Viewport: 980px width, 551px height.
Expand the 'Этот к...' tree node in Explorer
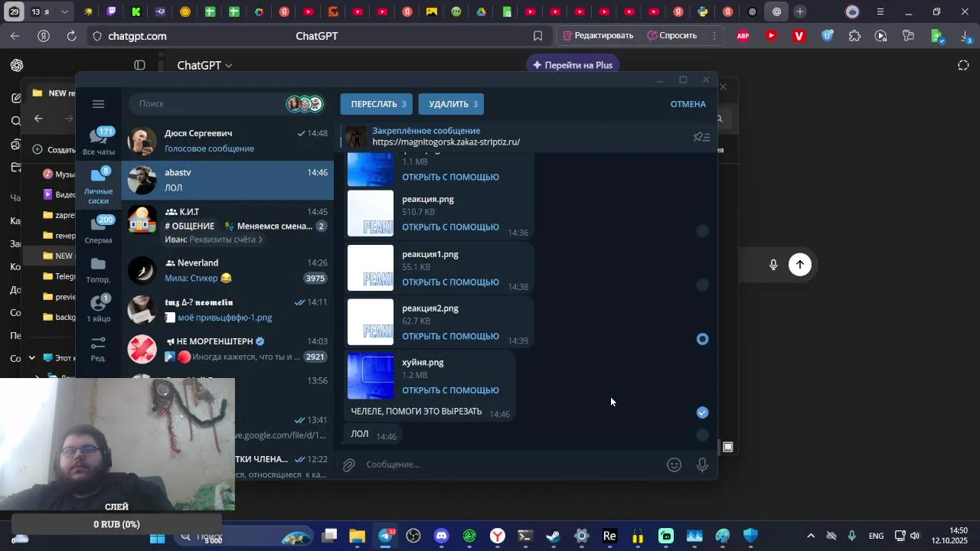[x=31, y=358]
